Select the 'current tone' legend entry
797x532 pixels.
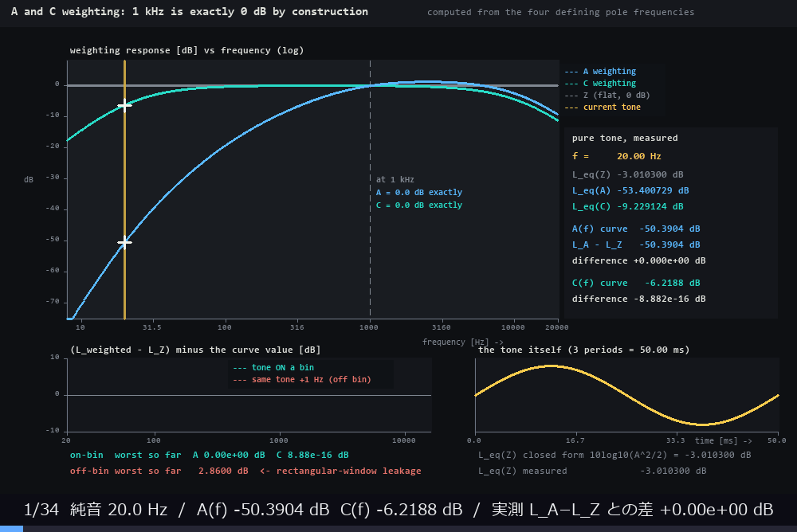click(x=603, y=107)
